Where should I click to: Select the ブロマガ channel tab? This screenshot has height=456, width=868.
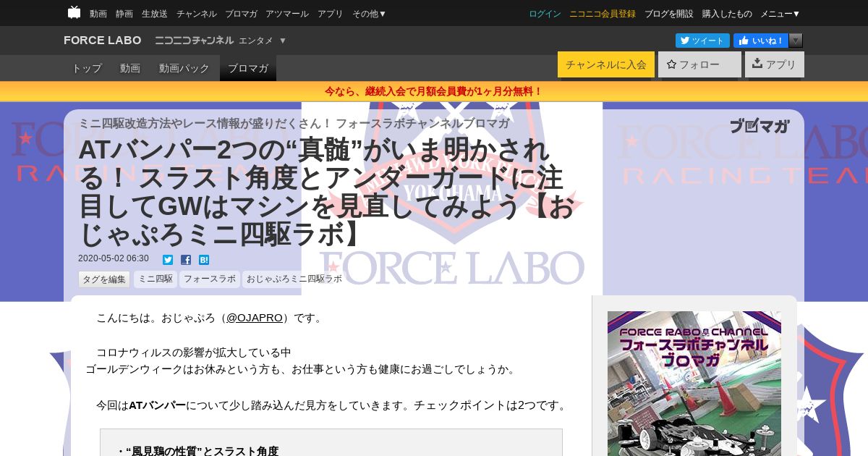point(248,68)
